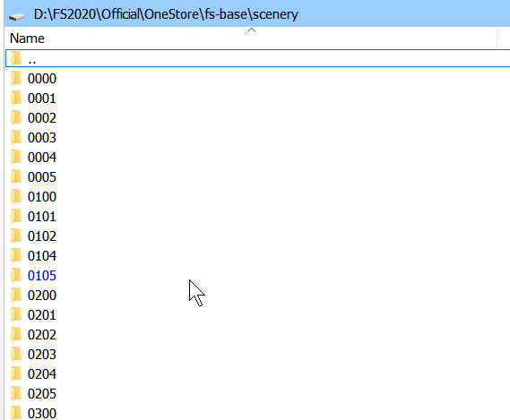Click the column divider right of Name
The width and height of the screenshot is (510, 420).
[497, 38]
